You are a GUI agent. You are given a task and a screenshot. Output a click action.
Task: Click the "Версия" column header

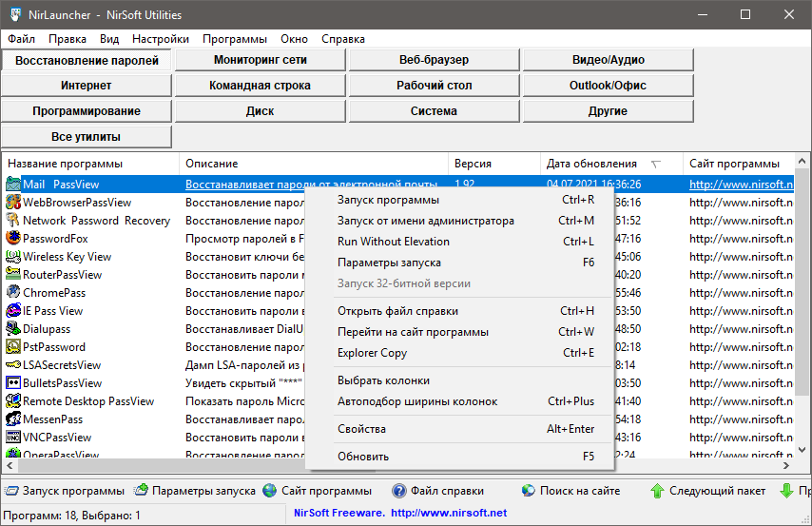473,164
